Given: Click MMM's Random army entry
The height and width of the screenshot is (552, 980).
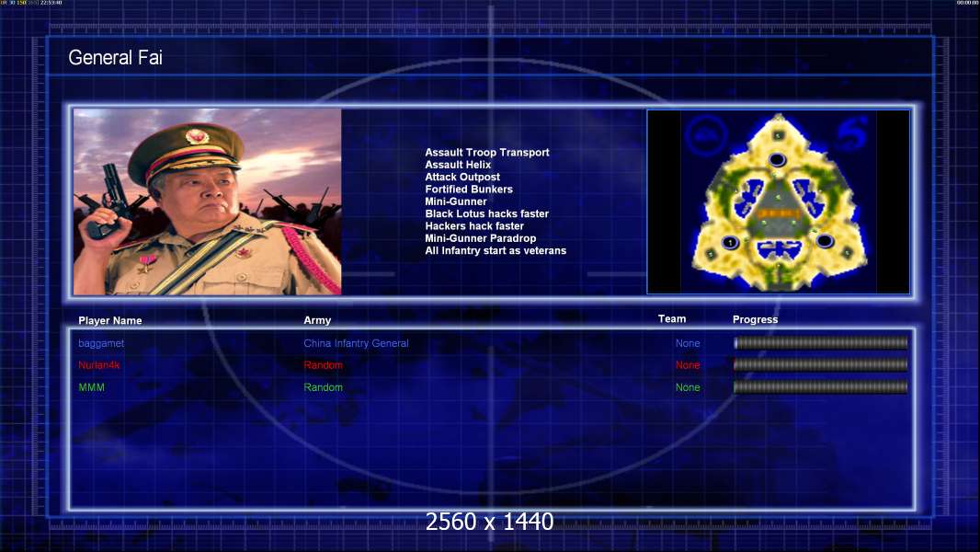Looking at the screenshot, I should pyautogui.click(x=323, y=387).
